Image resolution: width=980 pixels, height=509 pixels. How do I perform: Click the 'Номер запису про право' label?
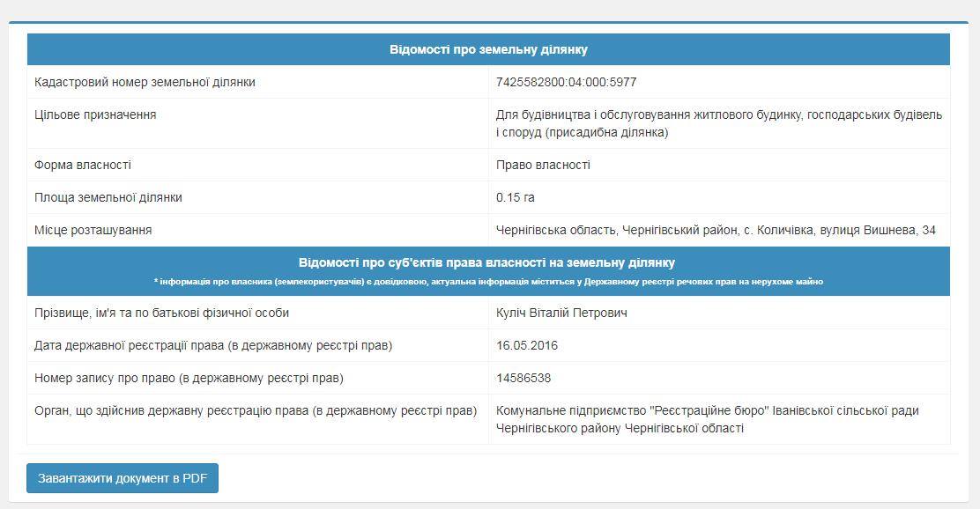pyautogui.click(x=189, y=378)
